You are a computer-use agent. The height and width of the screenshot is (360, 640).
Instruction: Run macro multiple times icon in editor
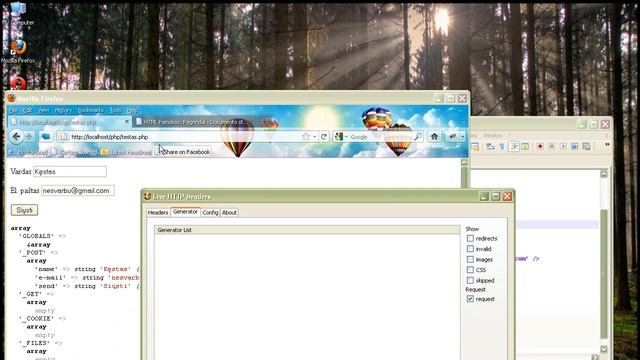point(575,147)
